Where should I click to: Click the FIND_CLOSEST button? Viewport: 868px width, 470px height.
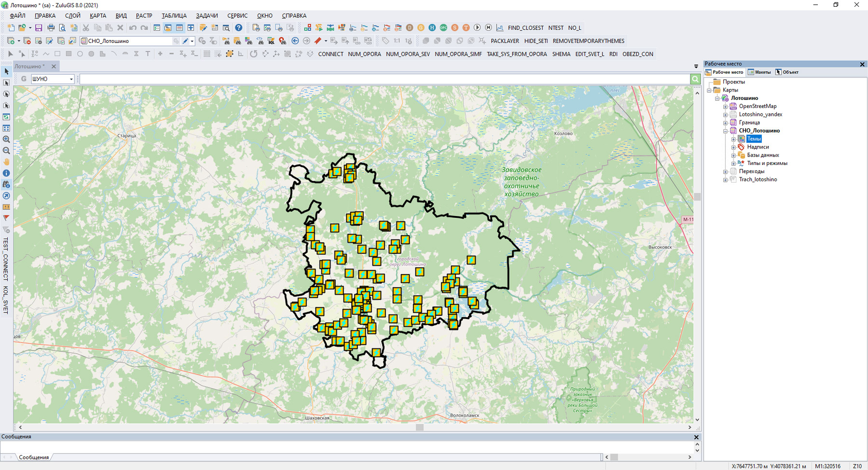[x=525, y=28]
